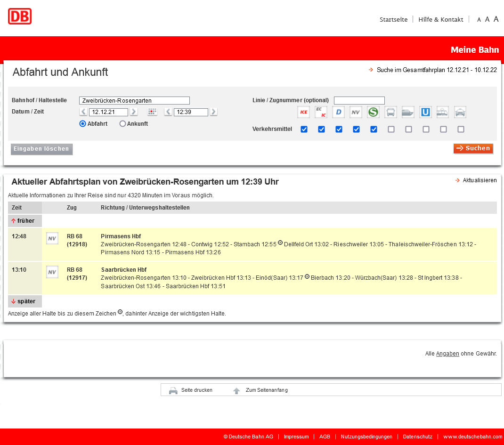
Task: Click the EC/IC train type icon
Action: [x=321, y=112]
